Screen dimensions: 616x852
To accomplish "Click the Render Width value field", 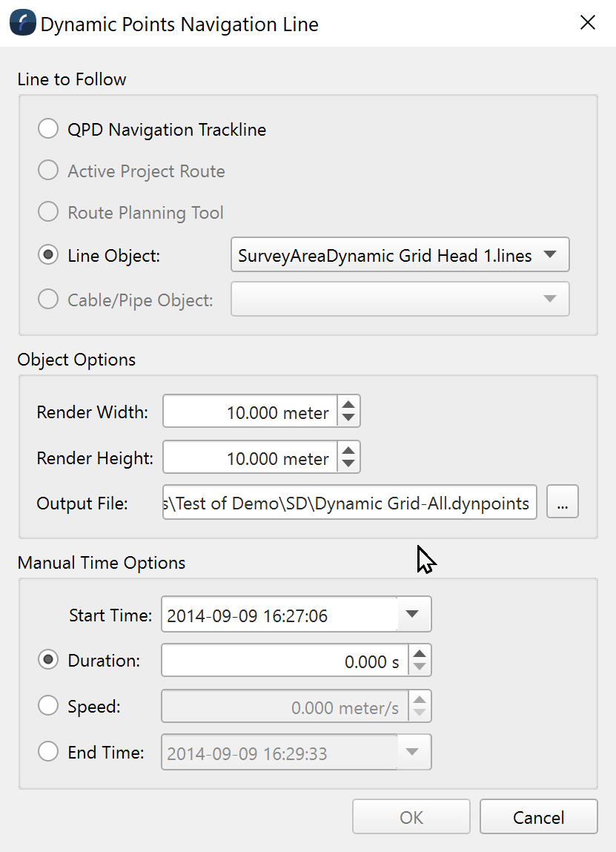I will coord(251,412).
